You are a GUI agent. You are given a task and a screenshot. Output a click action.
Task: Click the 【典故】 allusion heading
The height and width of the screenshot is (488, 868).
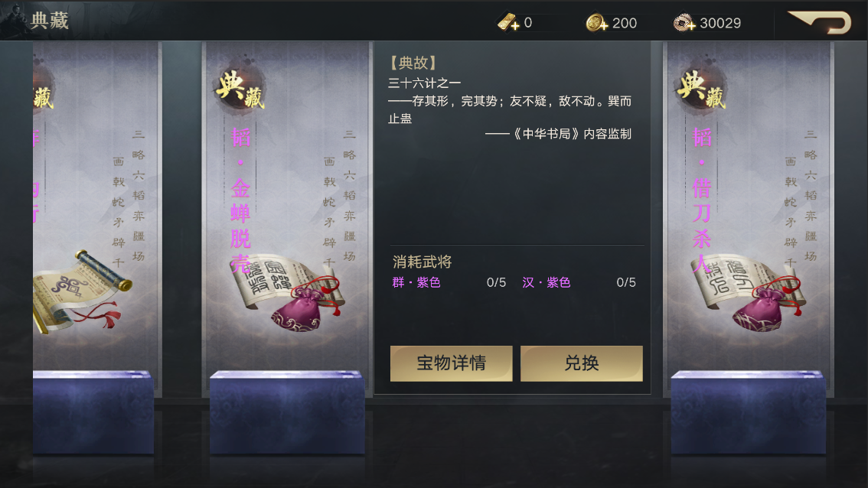(x=413, y=63)
